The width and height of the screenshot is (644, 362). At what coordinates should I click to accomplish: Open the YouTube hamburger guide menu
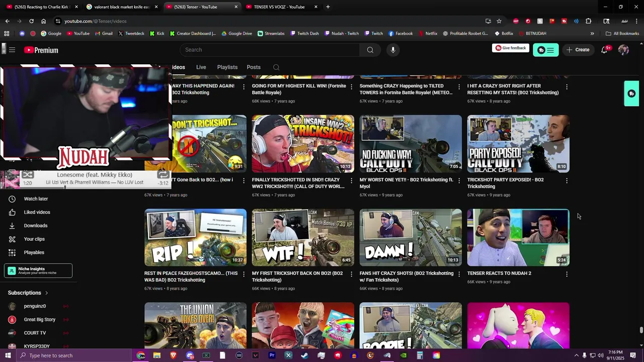(12, 50)
